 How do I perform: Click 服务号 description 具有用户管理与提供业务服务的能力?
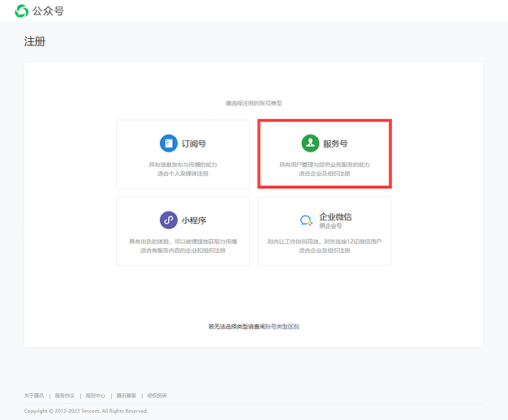point(325,165)
